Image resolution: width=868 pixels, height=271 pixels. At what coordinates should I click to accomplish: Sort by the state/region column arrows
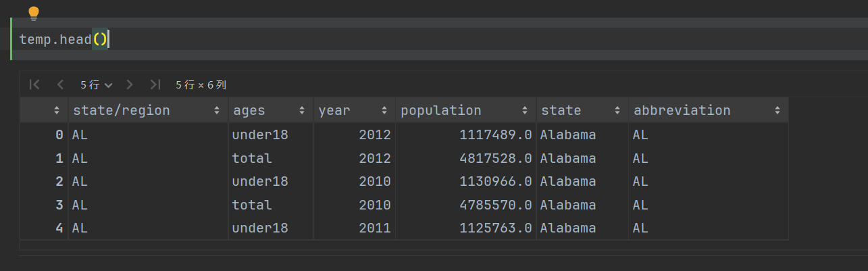217,110
